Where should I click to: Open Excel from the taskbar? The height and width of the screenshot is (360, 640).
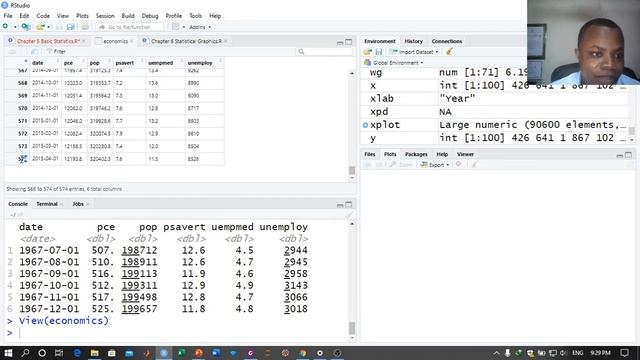(181, 353)
